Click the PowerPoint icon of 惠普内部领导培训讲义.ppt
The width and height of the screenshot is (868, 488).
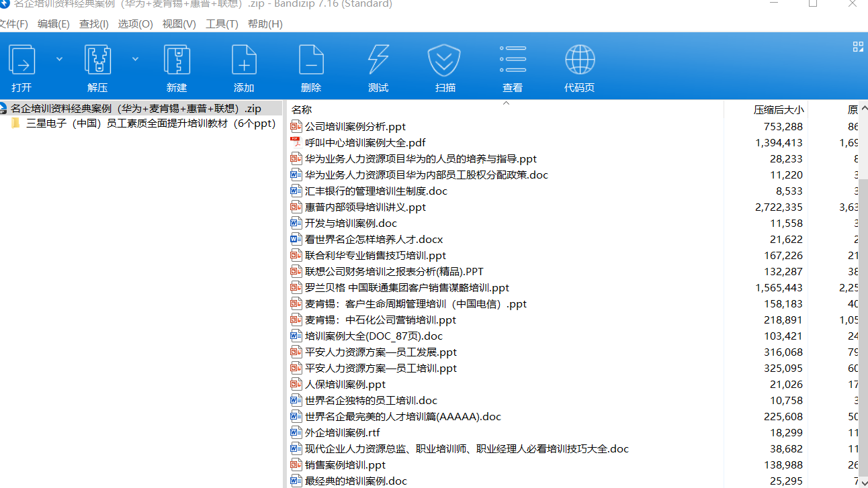click(296, 207)
